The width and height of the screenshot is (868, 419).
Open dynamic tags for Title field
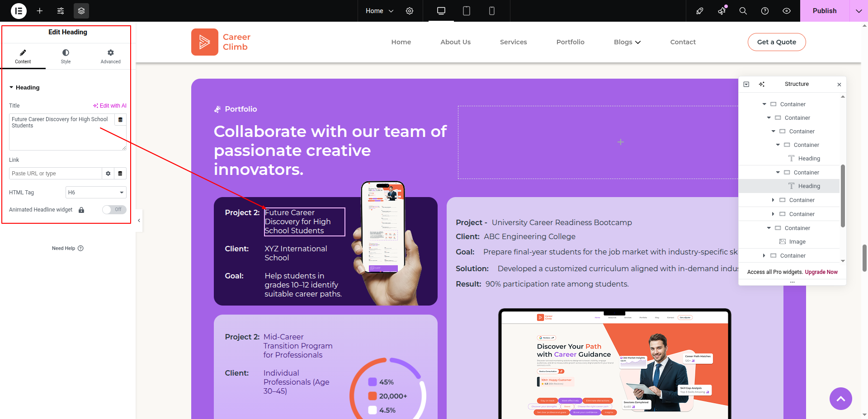coord(120,120)
